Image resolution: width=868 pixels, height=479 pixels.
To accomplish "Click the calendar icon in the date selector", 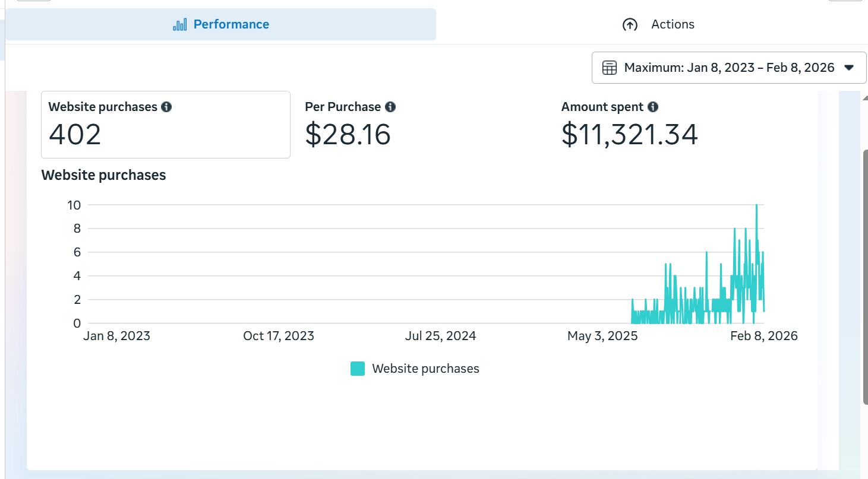I will [609, 68].
